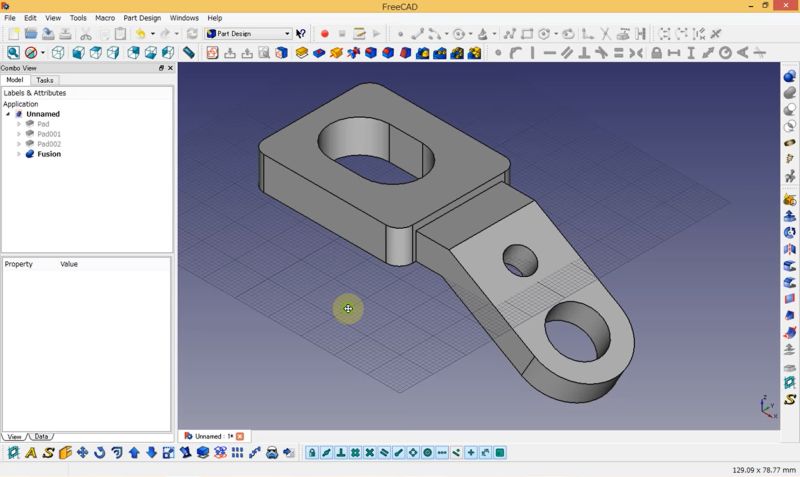Click the scissors Cut icon
Viewport: 800px width, 477px height.
(86, 34)
